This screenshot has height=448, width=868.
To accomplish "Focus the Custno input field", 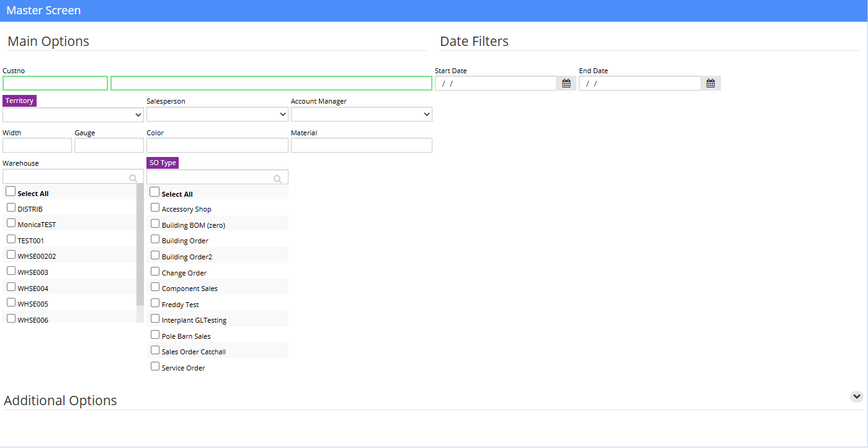I will [55, 83].
